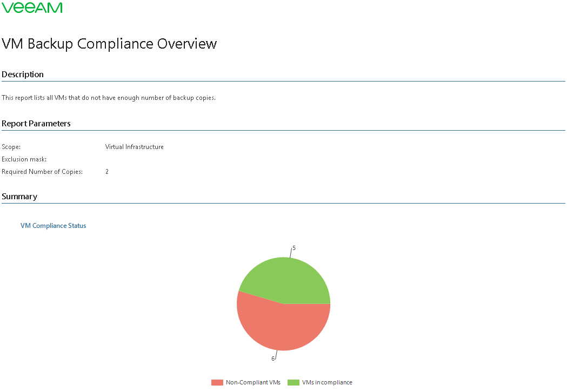Click the Report Parameters heading
Image resolution: width=567 pixels, height=392 pixels.
click(36, 124)
